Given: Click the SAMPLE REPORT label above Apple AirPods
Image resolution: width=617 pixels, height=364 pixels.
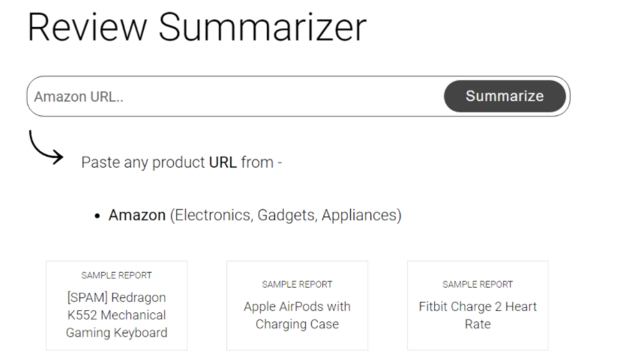Looking at the screenshot, I should (x=297, y=285).
